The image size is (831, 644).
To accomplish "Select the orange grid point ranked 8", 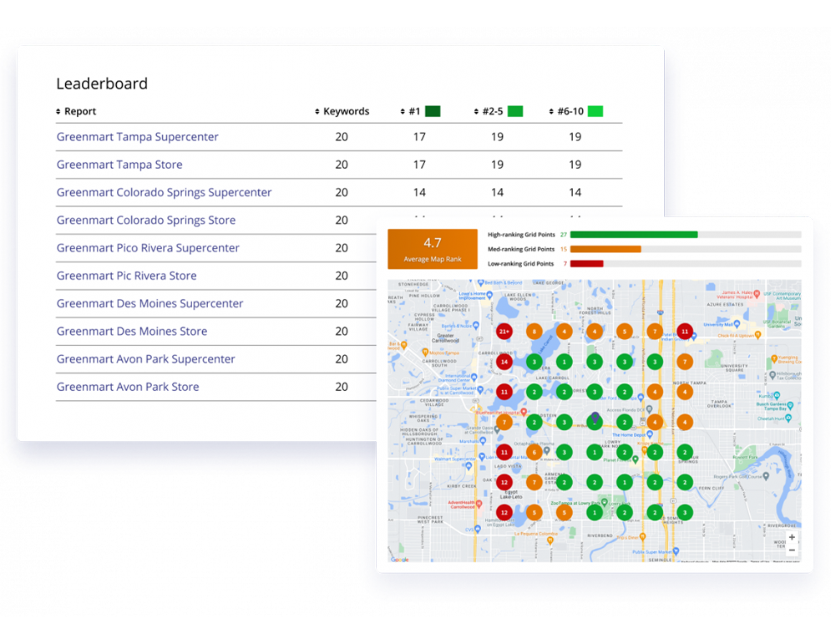I will (535, 332).
